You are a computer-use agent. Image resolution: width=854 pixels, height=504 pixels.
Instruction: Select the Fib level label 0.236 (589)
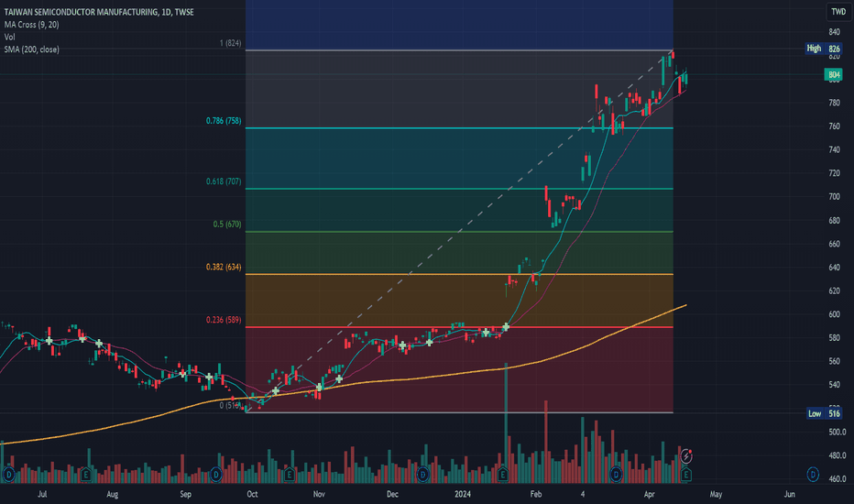[x=224, y=320]
